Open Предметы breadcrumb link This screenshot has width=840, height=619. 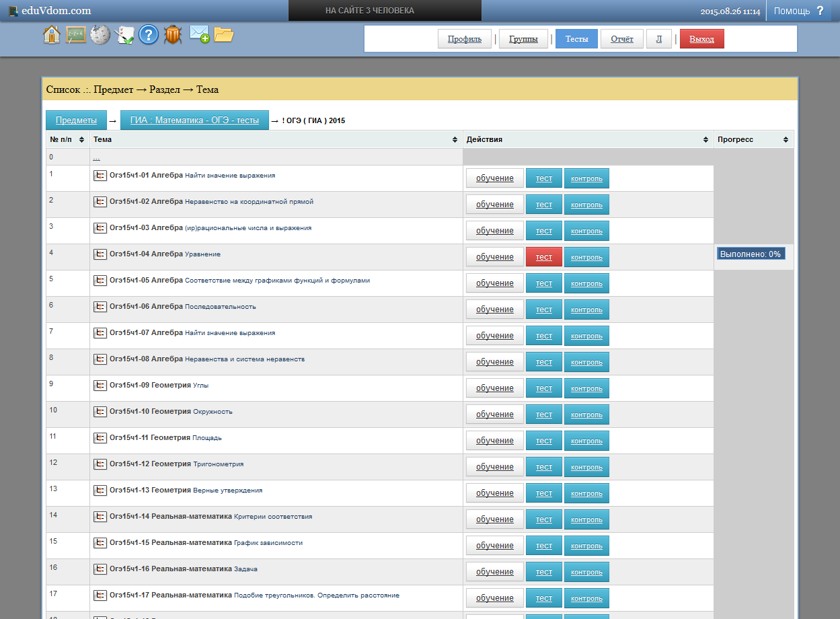76,120
